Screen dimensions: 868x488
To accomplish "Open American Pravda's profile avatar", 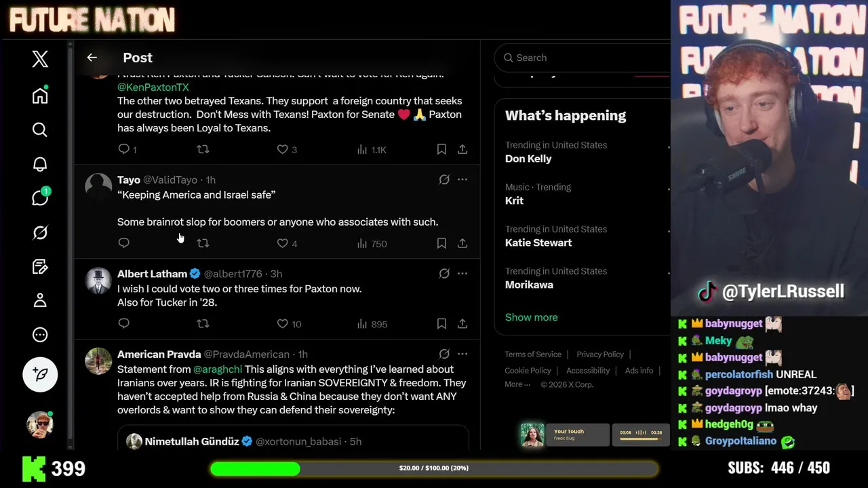I will [98, 360].
